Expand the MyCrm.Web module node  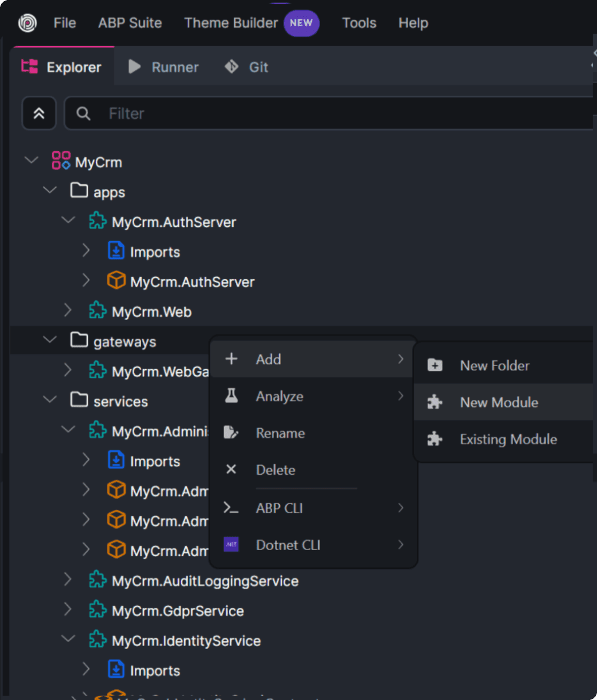click(x=68, y=310)
